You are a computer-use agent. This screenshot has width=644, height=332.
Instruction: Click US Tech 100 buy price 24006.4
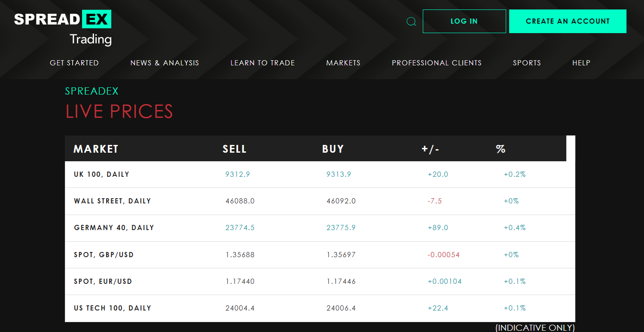(341, 308)
